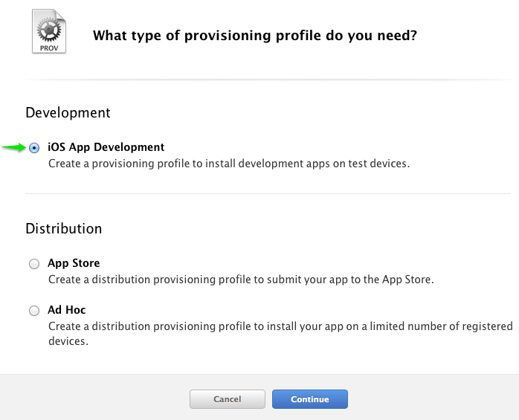Image resolution: width=519 pixels, height=420 pixels.
Task: Click the gear emblem on the PROV document
Action: [49, 30]
